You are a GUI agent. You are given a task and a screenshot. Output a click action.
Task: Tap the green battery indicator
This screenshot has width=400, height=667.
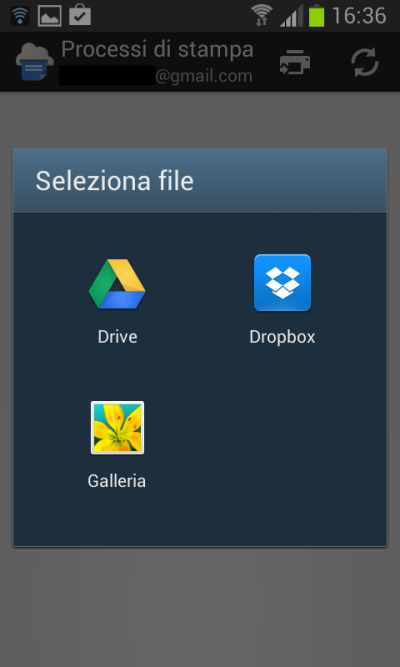coord(317,16)
